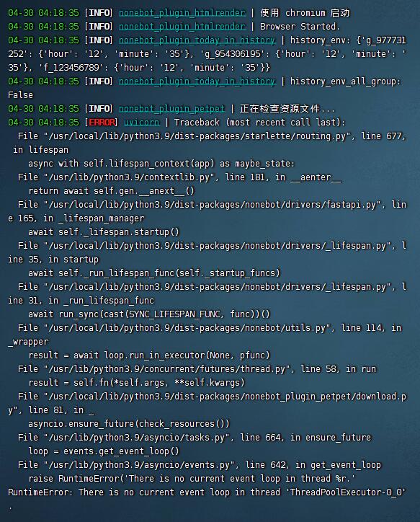420x522 pixels.
Task: Click 'asyncio.ensure_future(check_resources())' line
Action: (x=129, y=423)
